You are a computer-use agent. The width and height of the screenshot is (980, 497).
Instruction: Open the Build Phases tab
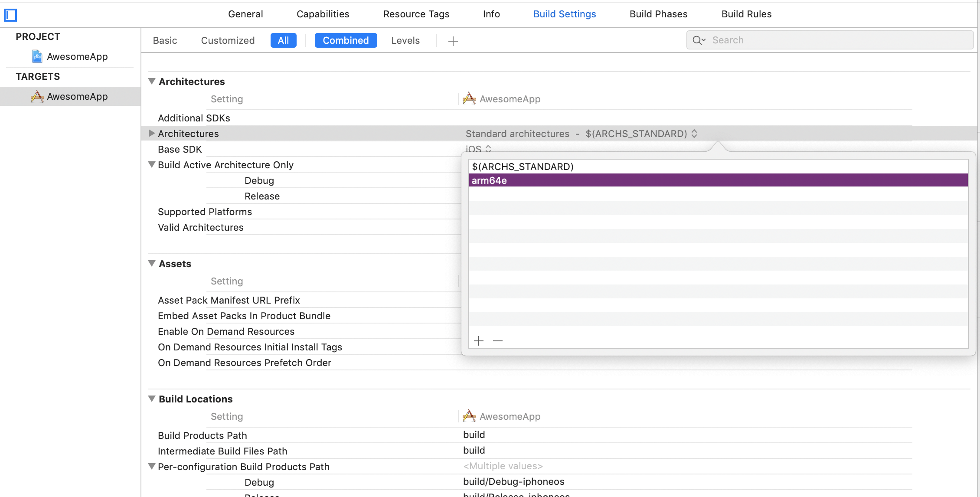coord(658,14)
